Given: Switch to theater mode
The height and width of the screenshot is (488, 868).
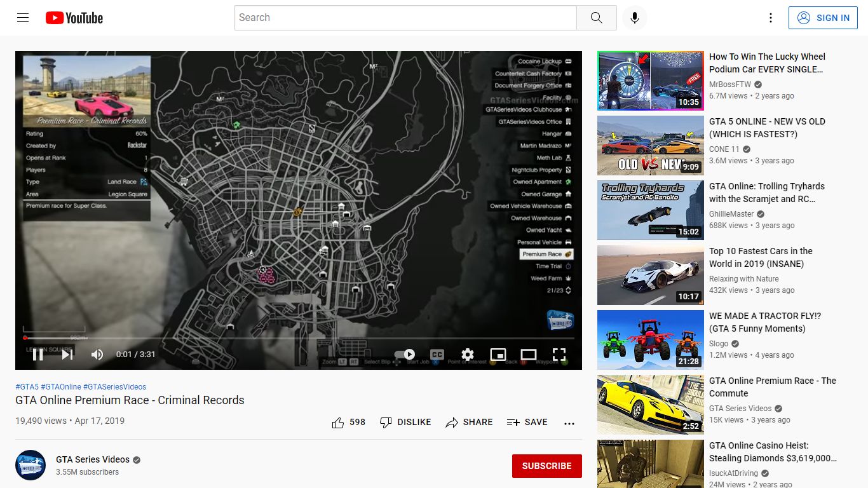Looking at the screenshot, I should coord(529,355).
